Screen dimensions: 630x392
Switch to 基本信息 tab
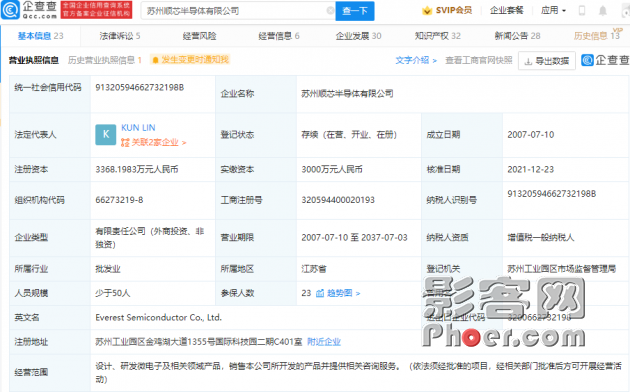coord(40,36)
